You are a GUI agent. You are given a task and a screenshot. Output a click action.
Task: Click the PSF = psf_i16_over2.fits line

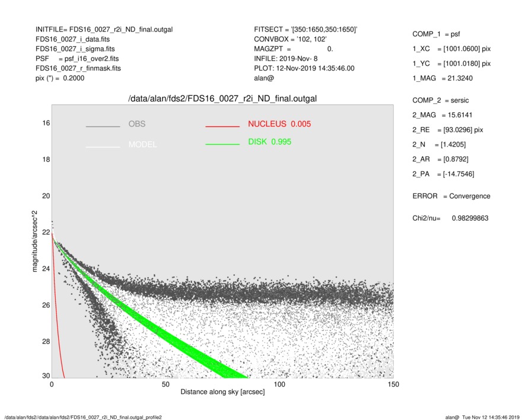pos(77,59)
